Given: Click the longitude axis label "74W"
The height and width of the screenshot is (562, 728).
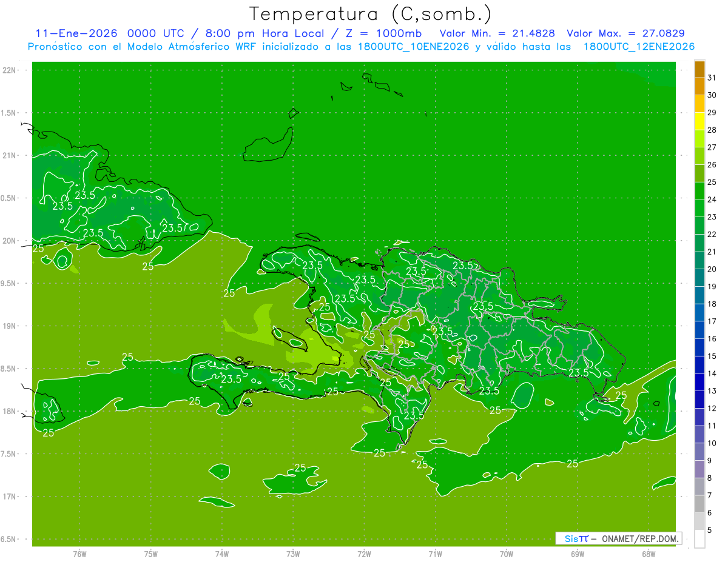Looking at the screenshot, I should pos(222,554).
